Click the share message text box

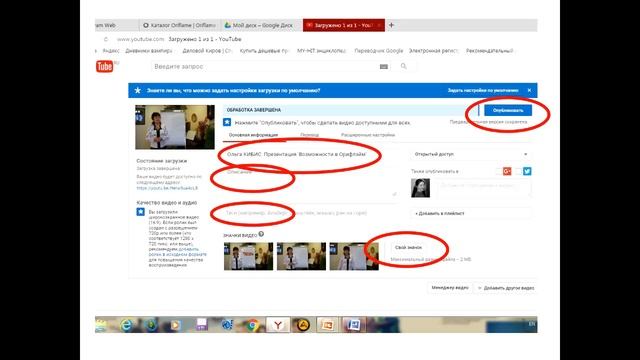coord(484,188)
